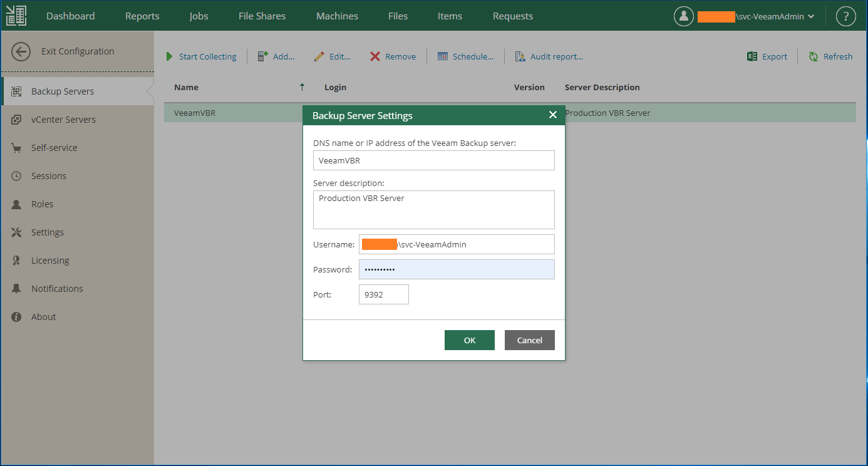The width and height of the screenshot is (868, 466).
Task: Click the Backup Servers sidebar icon
Action: click(17, 91)
